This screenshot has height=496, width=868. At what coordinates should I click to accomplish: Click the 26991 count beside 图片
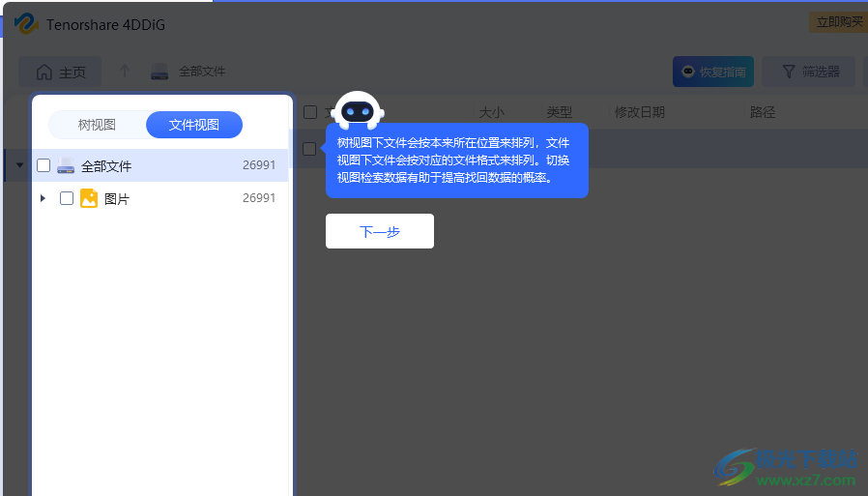tap(259, 198)
